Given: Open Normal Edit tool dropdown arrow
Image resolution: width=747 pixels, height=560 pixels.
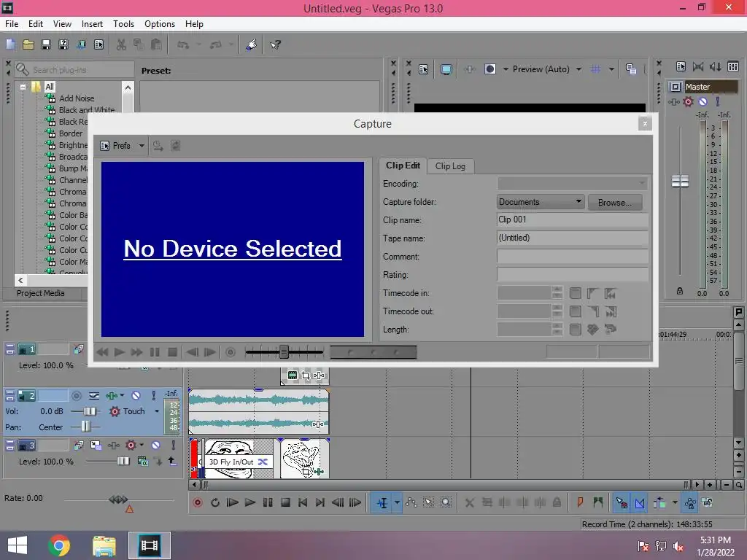Looking at the screenshot, I should (397, 502).
